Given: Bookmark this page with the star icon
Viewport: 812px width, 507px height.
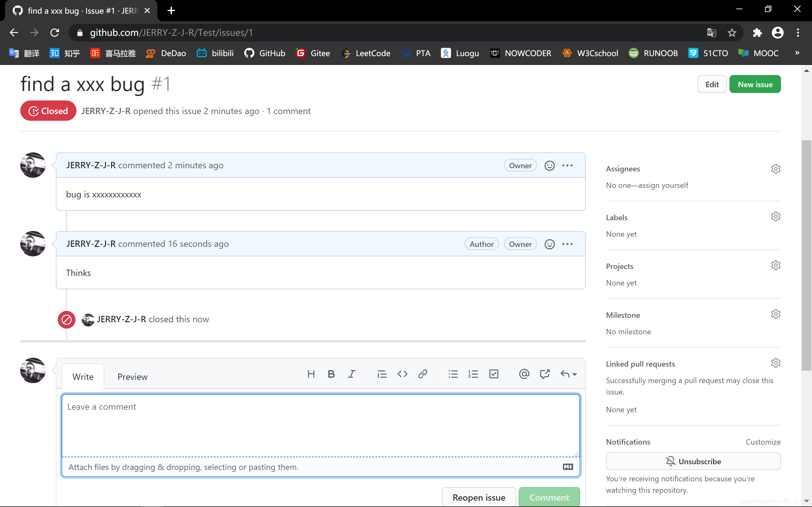Looking at the screenshot, I should pos(732,33).
